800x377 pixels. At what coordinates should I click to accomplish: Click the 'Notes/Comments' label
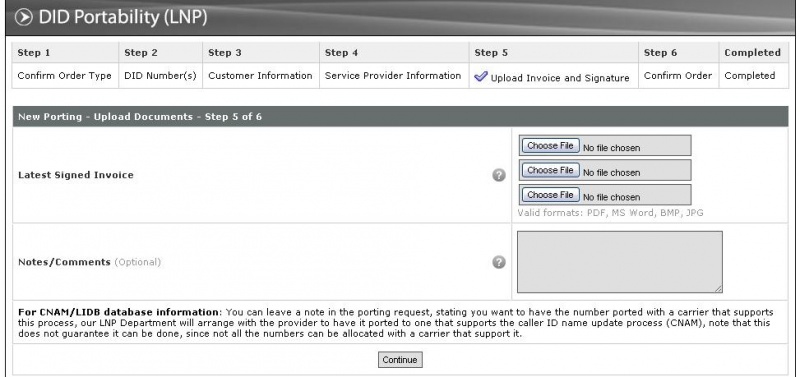pyautogui.click(x=64, y=262)
